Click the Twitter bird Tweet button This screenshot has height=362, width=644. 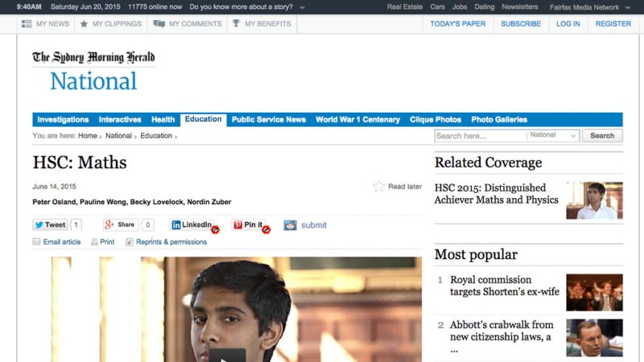50,224
